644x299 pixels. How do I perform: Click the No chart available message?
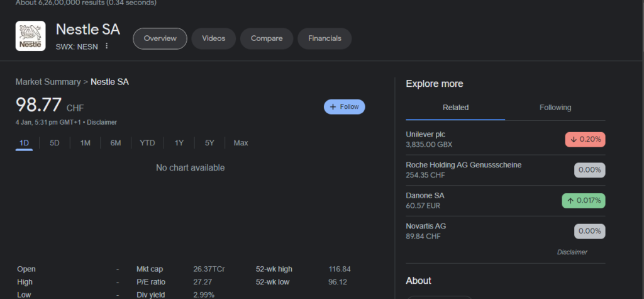[x=190, y=168]
